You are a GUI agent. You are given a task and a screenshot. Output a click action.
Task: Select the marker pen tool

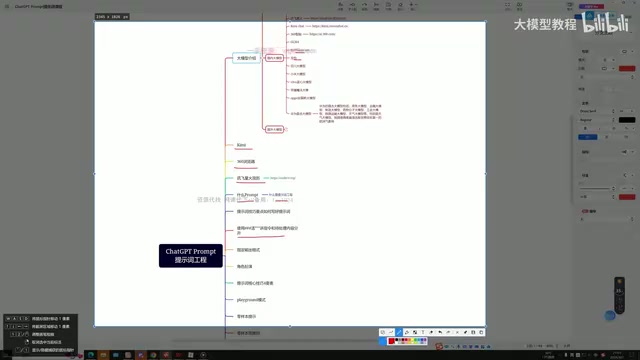[407, 332]
